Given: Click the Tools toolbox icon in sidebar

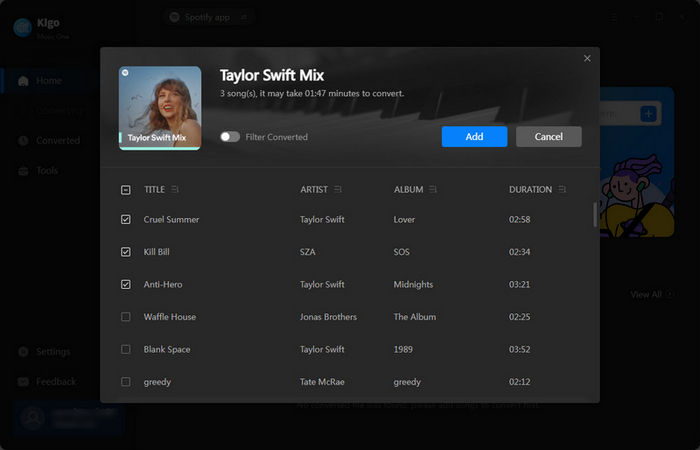Looking at the screenshot, I should click(23, 171).
